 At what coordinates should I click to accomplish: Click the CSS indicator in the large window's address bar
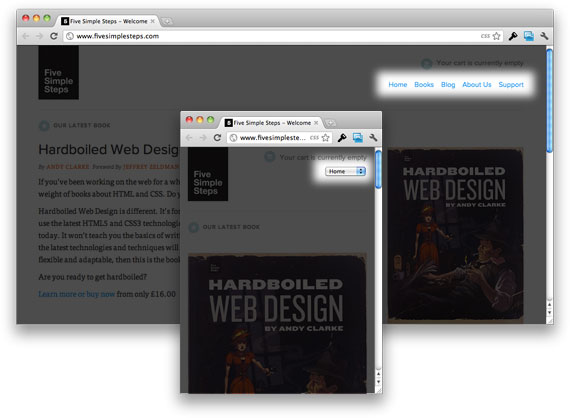coord(485,36)
